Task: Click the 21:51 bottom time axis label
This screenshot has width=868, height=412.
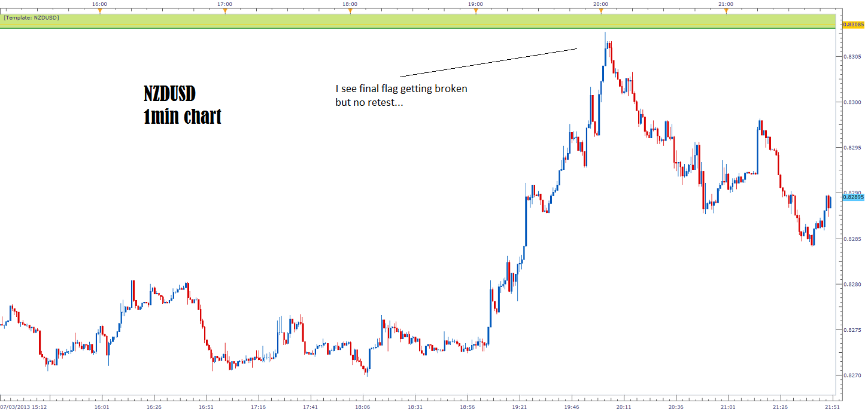Action: click(832, 407)
